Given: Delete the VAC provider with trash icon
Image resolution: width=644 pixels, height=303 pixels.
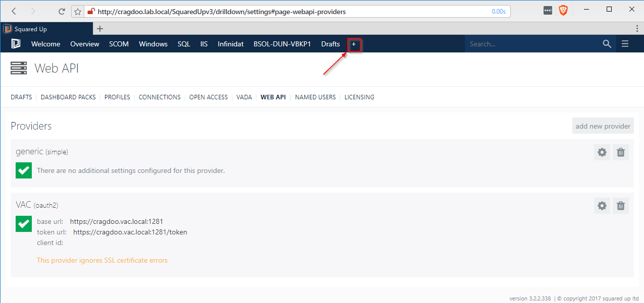Looking at the screenshot, I should click(621, 206).
